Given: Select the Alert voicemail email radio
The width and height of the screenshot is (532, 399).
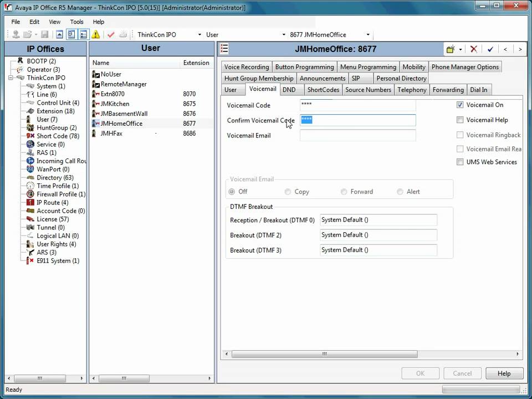Looking at the screenshot, I should (x=400, y=192).
